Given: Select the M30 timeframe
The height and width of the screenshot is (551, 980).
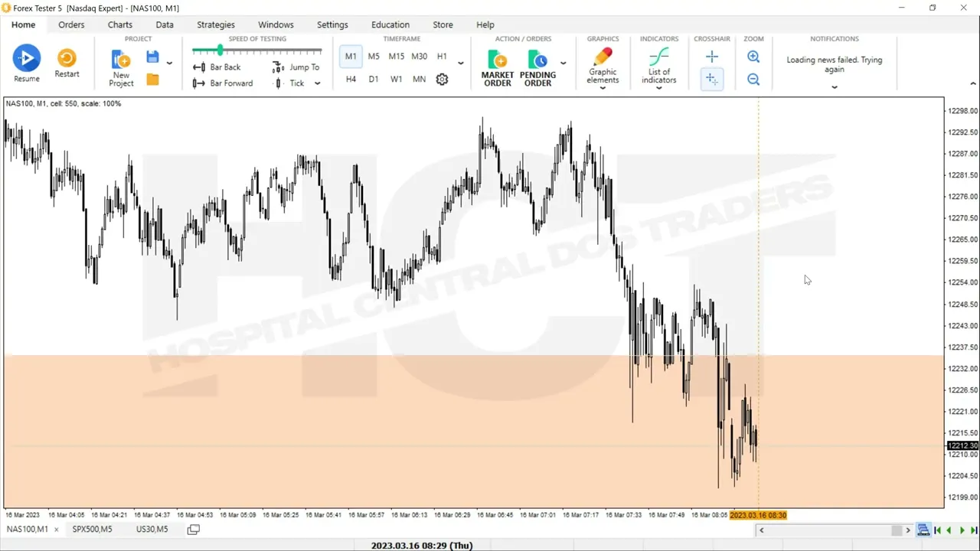Looking at the screenshot, I should point(419,57).
